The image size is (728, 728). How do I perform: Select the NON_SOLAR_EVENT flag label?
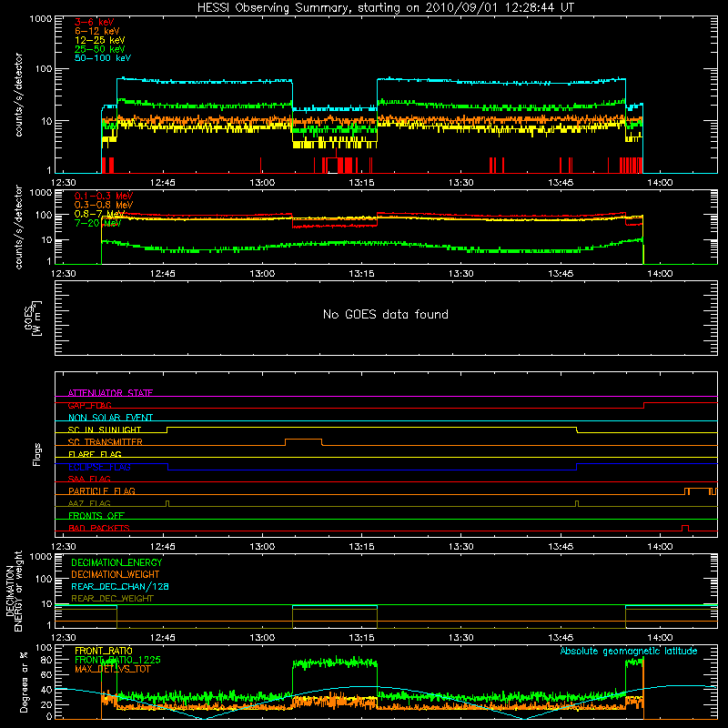click(110, 418)
